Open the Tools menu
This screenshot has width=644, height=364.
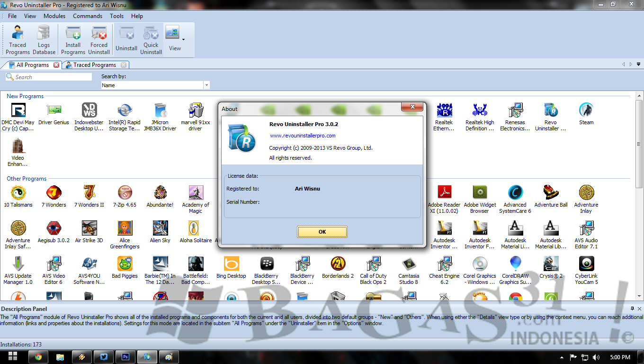[116, 16]
